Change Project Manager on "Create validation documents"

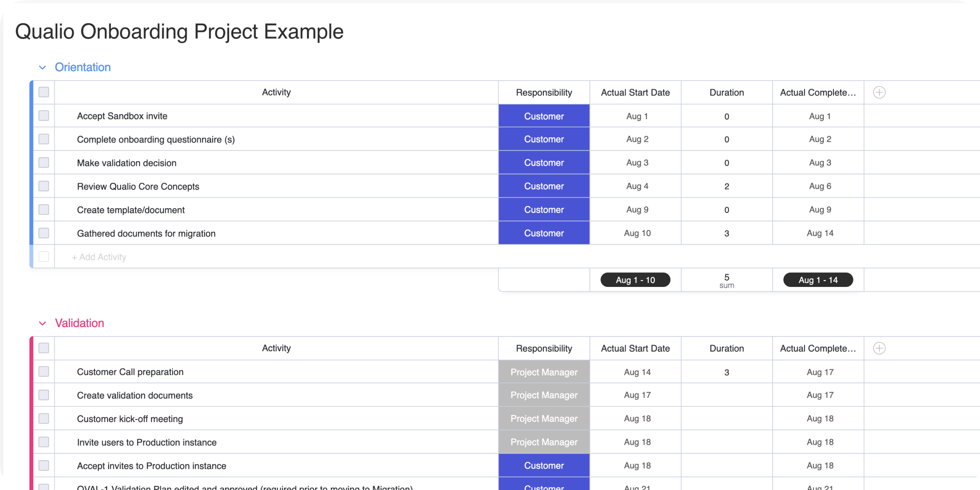(543, 395)
